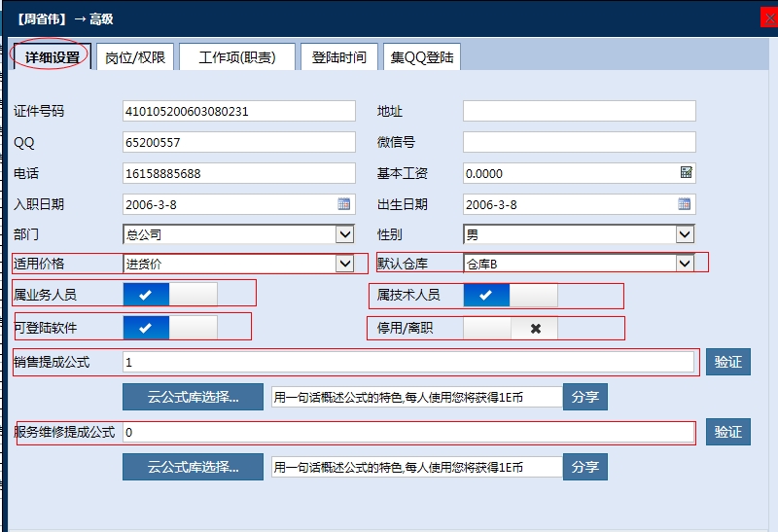Open the calendar picker for 入职日期
Screen dimensions: 778x532
tap(344, 203)
